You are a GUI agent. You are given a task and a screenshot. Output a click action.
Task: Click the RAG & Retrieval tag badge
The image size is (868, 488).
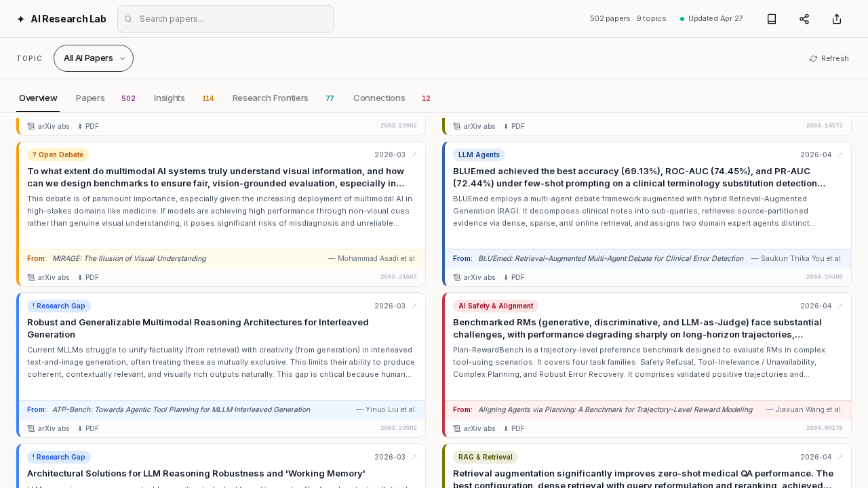[x=486, y=457]
